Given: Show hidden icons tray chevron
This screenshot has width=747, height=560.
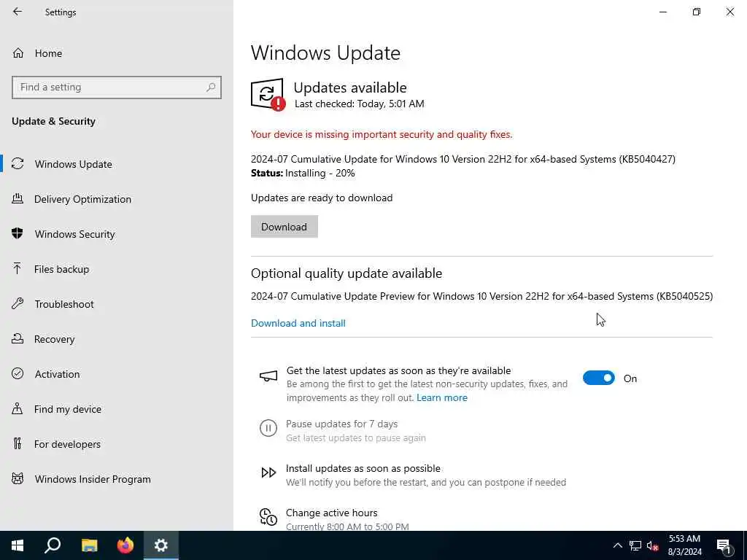Looking at the screenshot, I should click(x=617, y=545).
